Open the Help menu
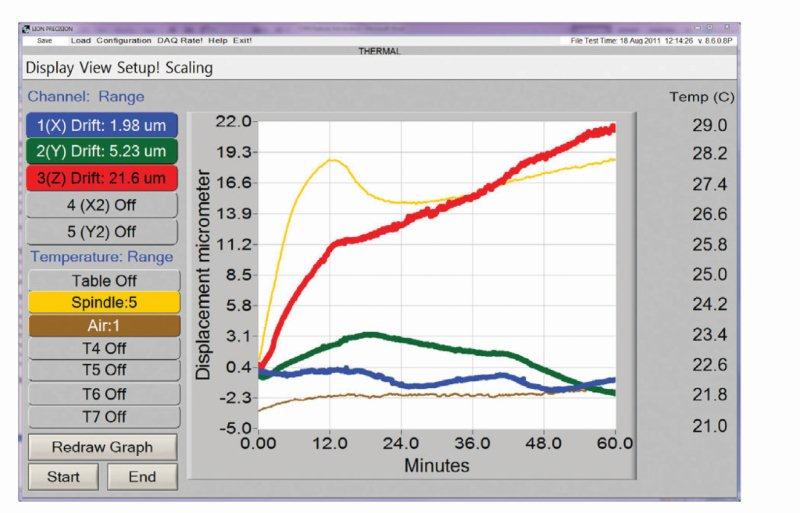This screenshot has width=800, height=513. tap(218, 40)
